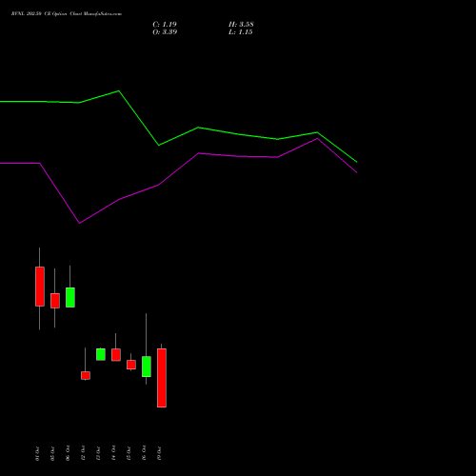Click the open value O: 3.39
Screen dimensions: 476x476
165,32
